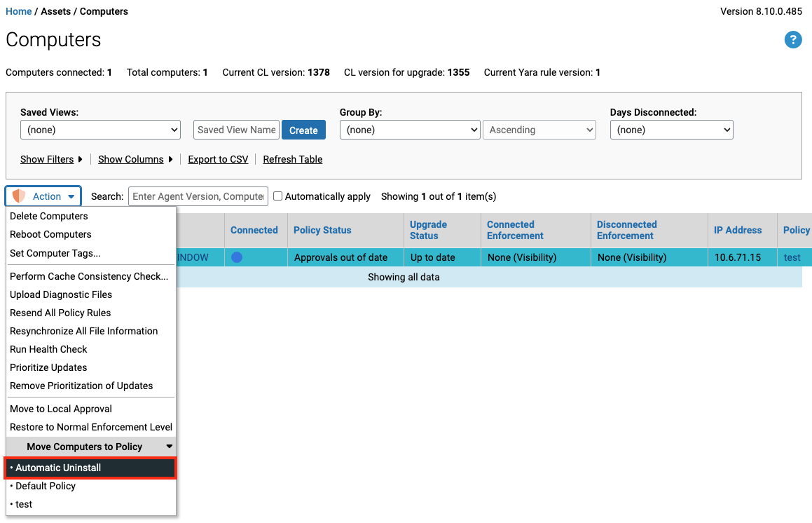Screen dimensions: 812x523
Task: Sort by Connected Enforcement column header
Action: [515, 230]
